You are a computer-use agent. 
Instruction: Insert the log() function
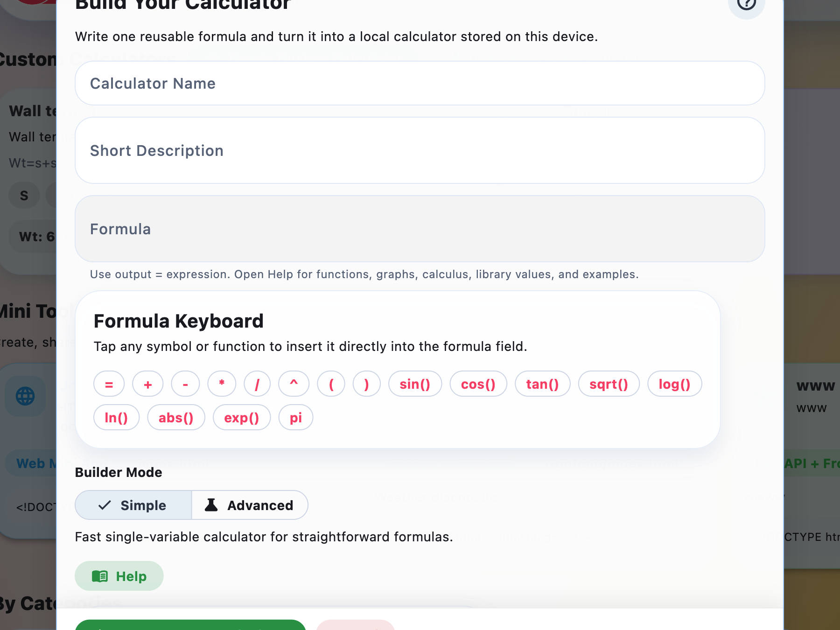(x=675, y=384)
